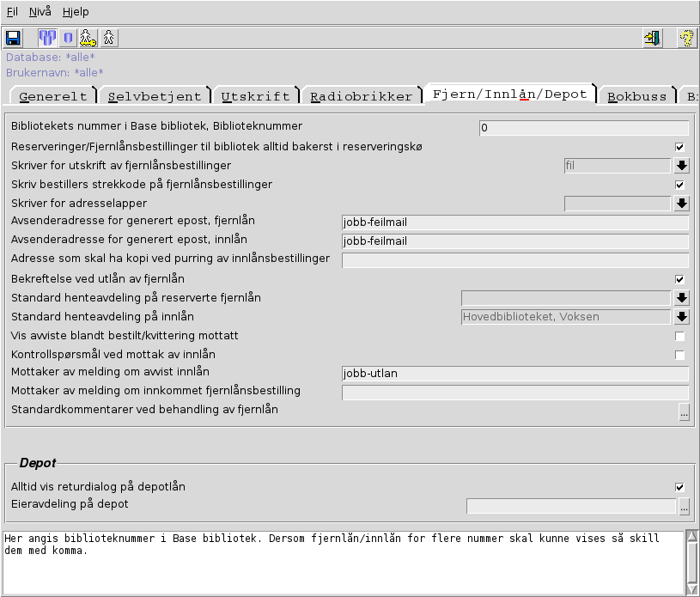The width and height of the screenshot is (700, 597).
Task: Select the all-databases level icon
Action: (x=47, y=38)
